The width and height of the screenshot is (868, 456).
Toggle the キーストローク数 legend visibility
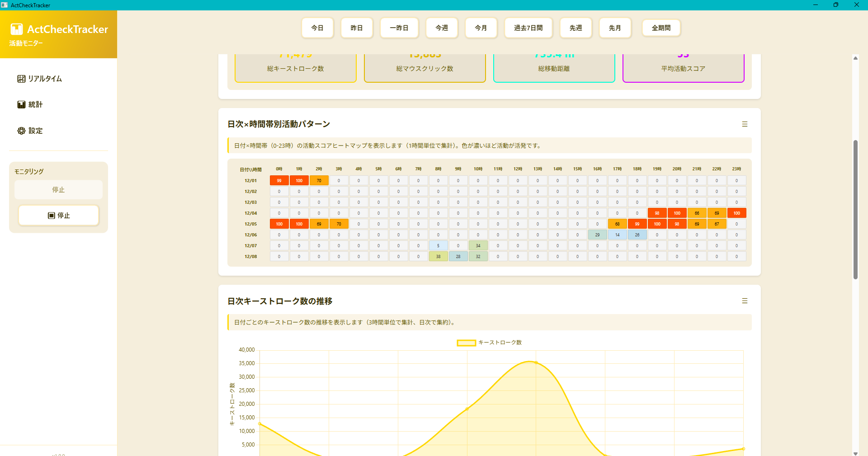(x=489, y=342)
